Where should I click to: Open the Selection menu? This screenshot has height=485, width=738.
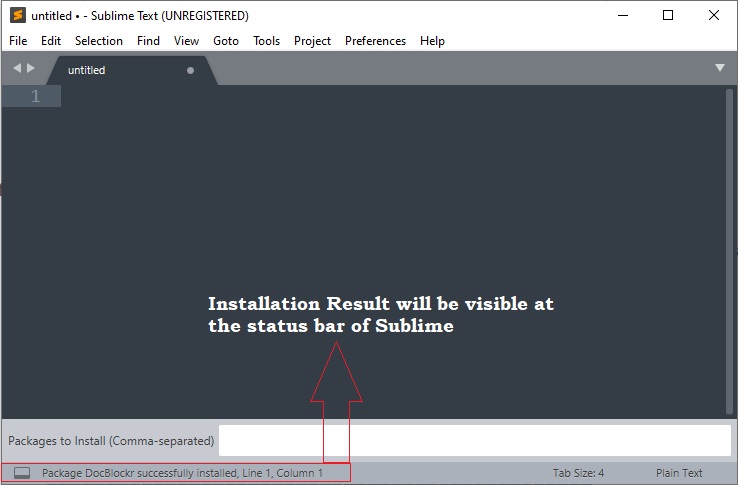click(x=99, y=41)
